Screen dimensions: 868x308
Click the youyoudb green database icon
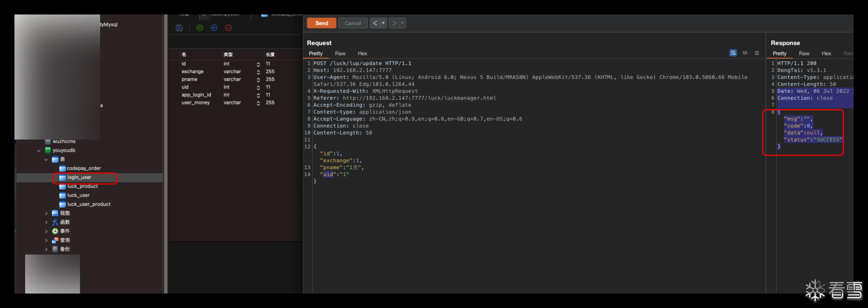click(x=48, y=150)
